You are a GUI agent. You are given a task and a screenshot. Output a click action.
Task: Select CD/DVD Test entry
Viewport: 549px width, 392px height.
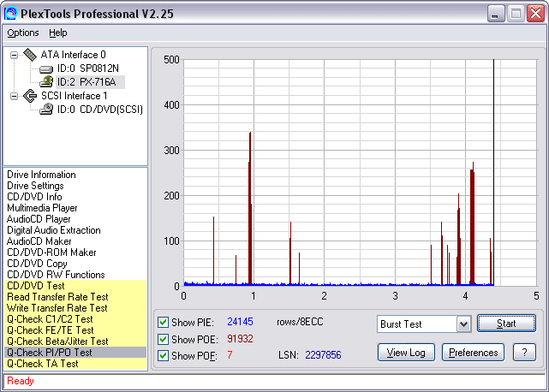(75, 286)
